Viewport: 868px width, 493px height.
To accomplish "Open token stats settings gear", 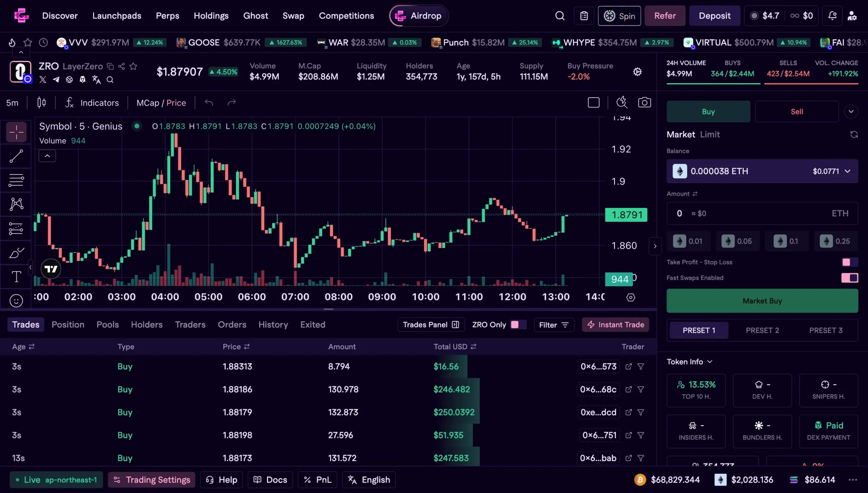I will pos(637,72).
